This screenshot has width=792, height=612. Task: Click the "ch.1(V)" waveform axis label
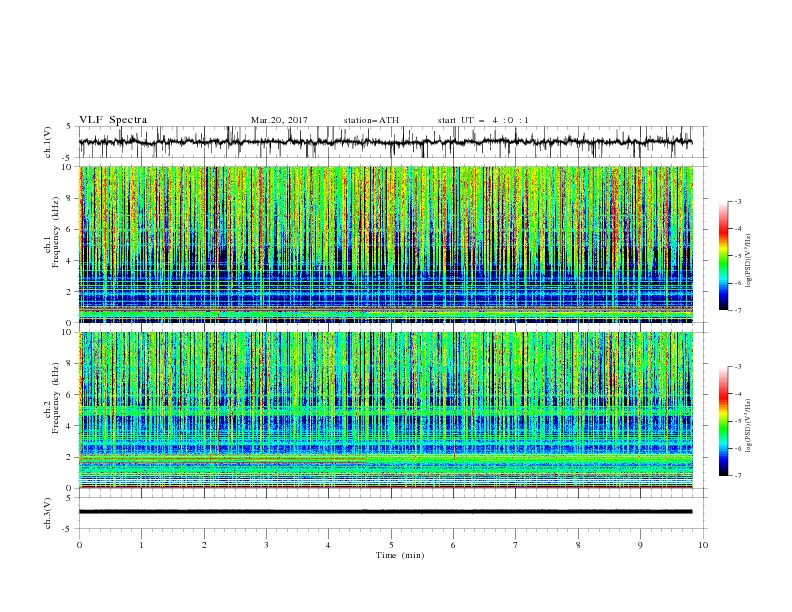48,142
